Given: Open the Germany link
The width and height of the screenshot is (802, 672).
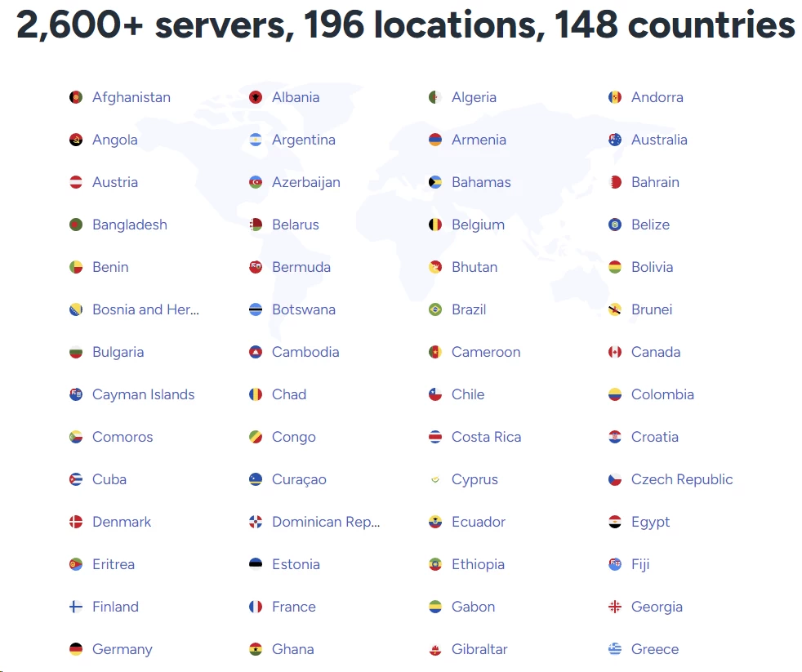Looking at the screenshot, I should 123,649.
